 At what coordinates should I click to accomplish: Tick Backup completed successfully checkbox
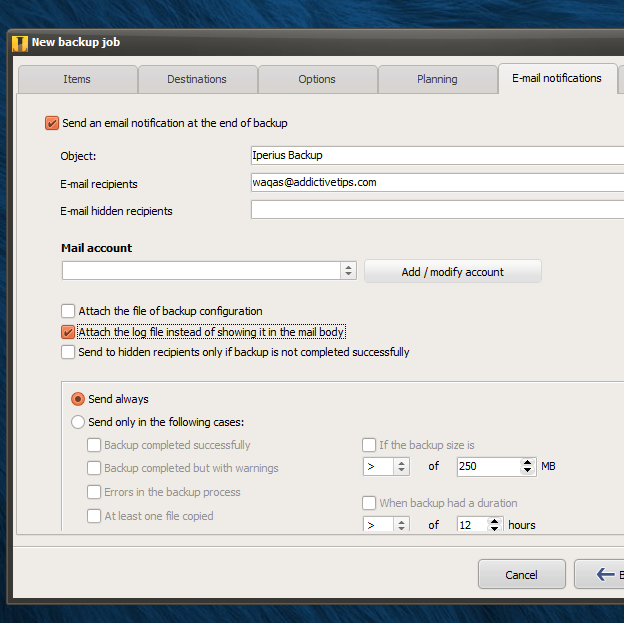(94, 445)
